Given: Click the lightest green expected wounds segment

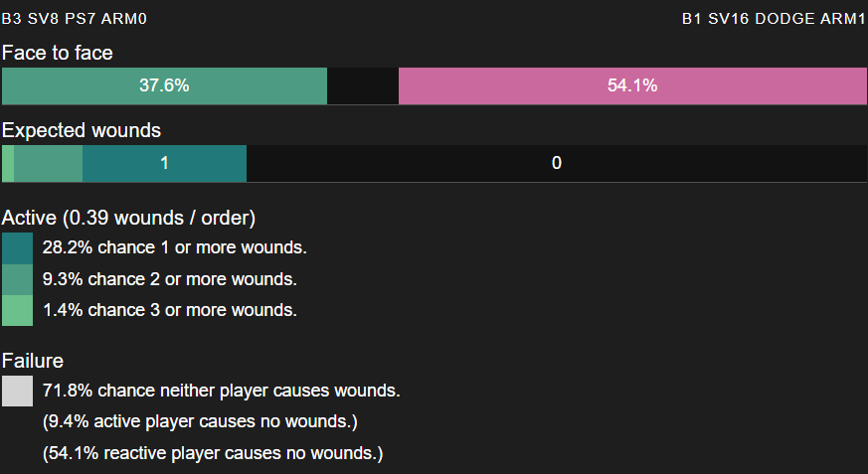Looking at the screenshot, I should click(8, 163).
